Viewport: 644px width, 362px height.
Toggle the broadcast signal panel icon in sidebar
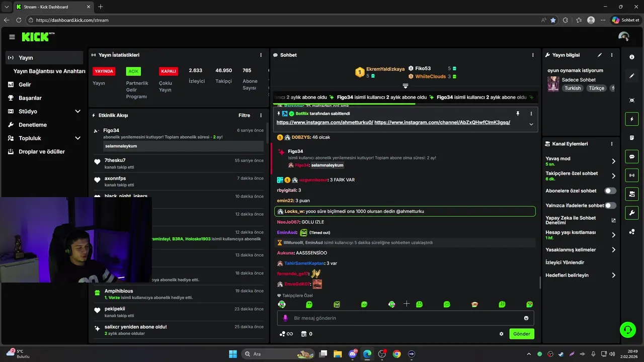tap(632, 175)
